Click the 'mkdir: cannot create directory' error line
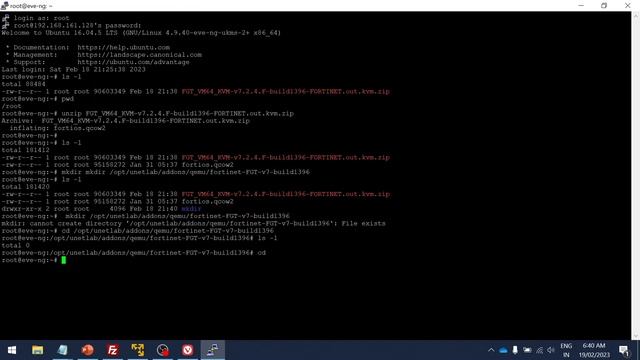The height and width of the screenshot is (360, 640). [x=193, y=224]
